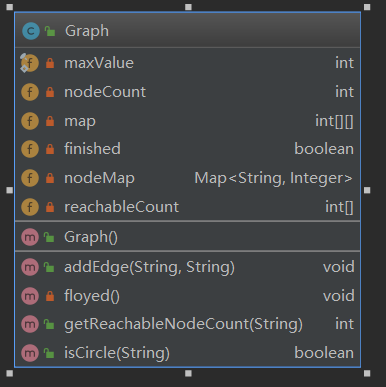Image resolution: width=386 pixels, height=387 pixels.
Task: Select the finished boolean field
Action: click(188, 149)
